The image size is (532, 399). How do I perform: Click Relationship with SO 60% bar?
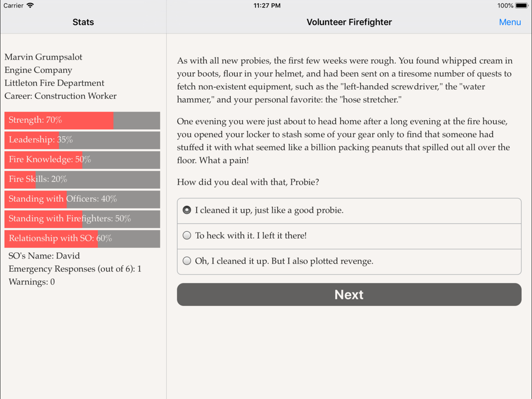tap(82, 238)
